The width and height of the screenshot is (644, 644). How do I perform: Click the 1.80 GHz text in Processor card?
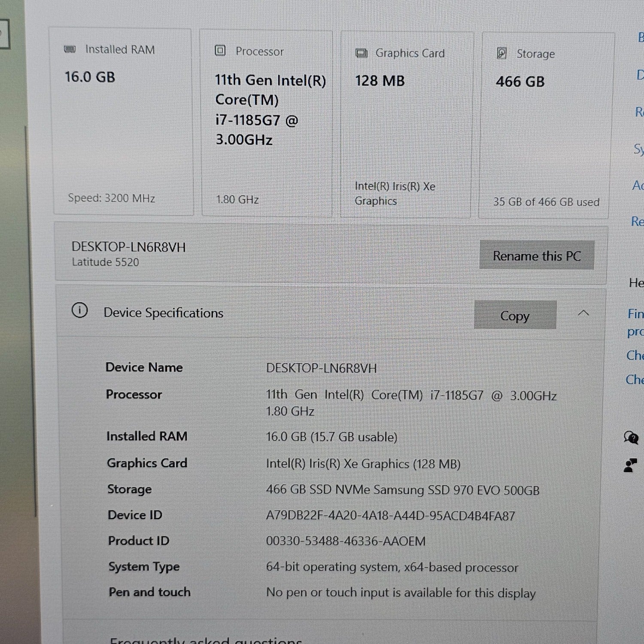(237, 200)
